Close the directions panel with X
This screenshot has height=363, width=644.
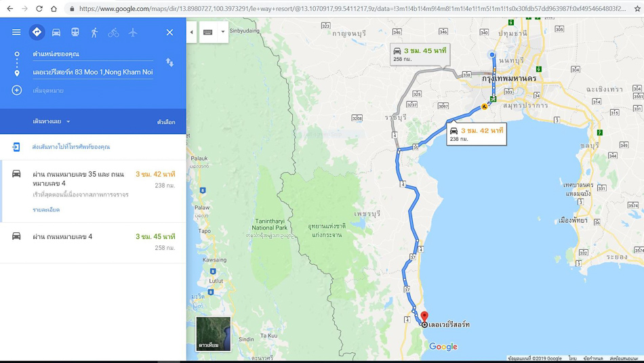(x=169, y=33)
